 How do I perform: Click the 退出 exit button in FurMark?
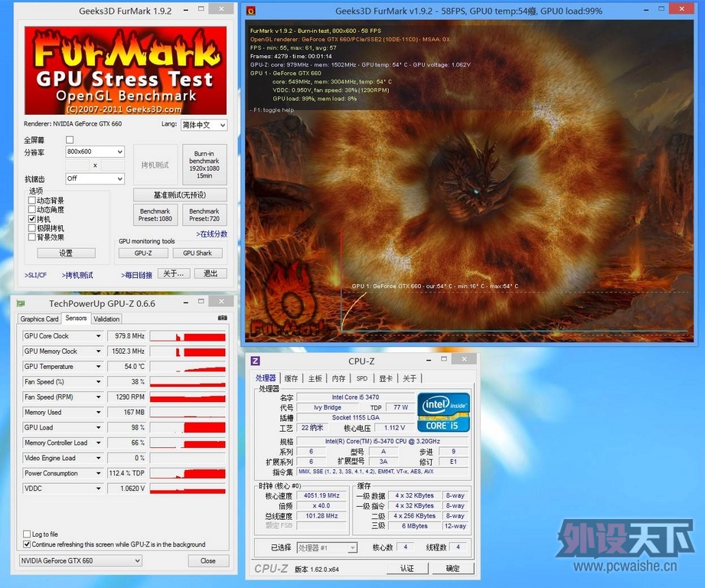click(211, 273)
